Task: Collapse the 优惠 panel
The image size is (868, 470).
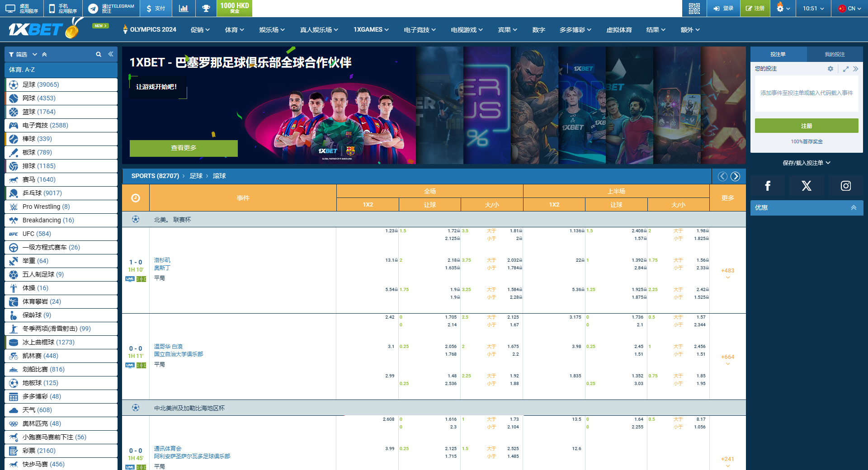Action: [854, 207]
